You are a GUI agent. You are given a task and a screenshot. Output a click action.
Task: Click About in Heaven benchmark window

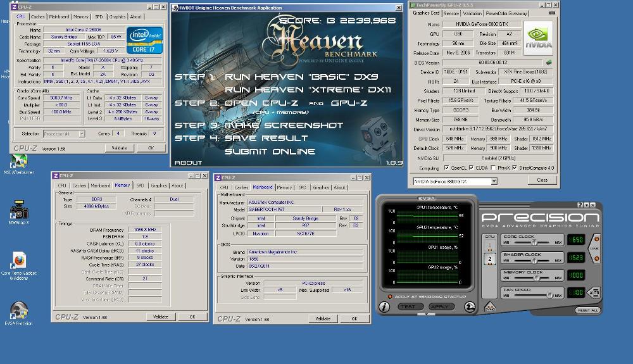[188, 163]
